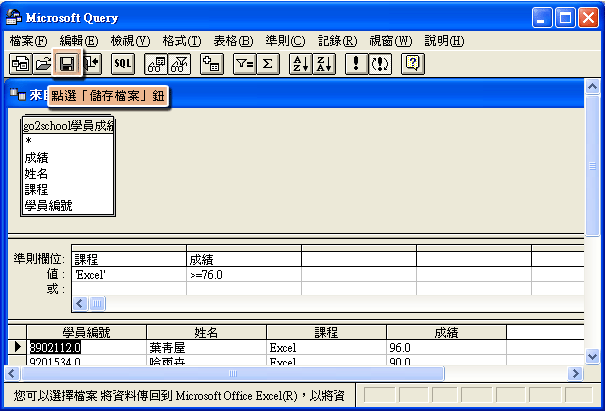605x412 pixels.
Task: Click the Save File toolbar icon
Action: [68, 64]
